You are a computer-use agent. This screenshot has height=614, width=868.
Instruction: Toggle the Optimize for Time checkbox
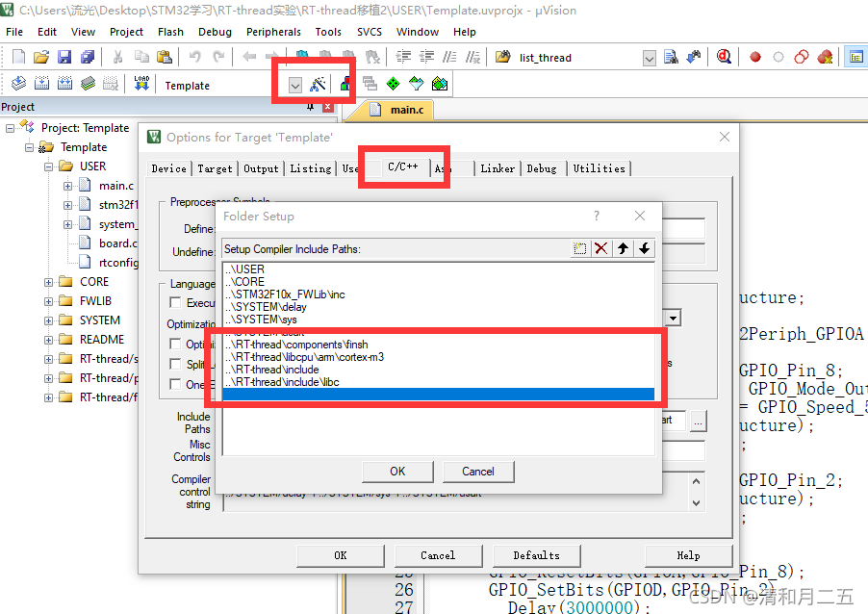pos(175,344)
